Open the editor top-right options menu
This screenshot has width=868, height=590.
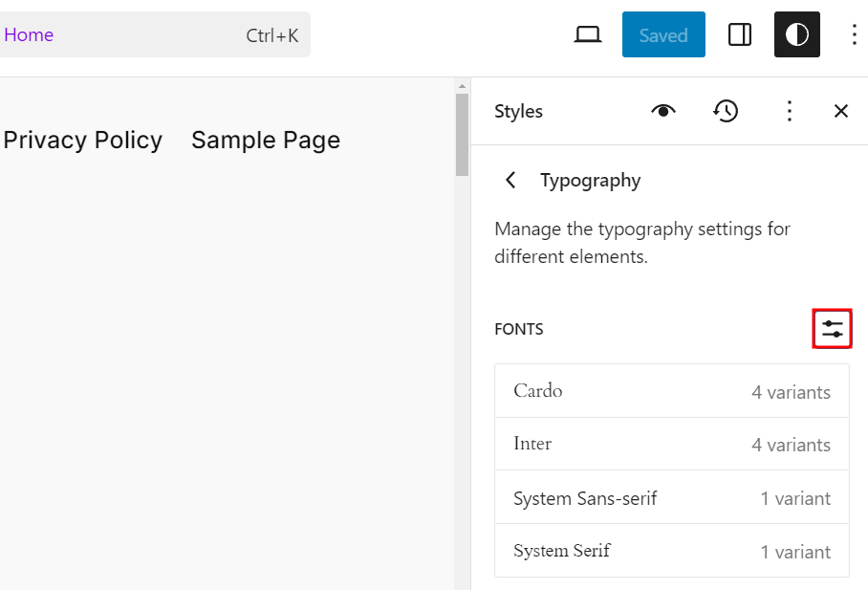854,34
